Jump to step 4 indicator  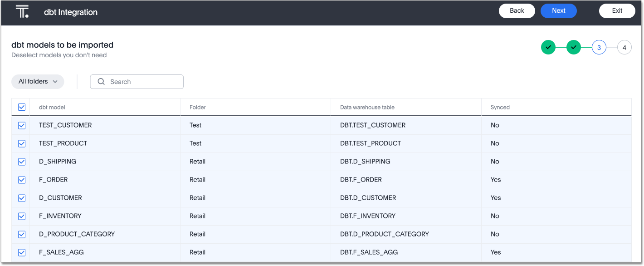point(624,47)
